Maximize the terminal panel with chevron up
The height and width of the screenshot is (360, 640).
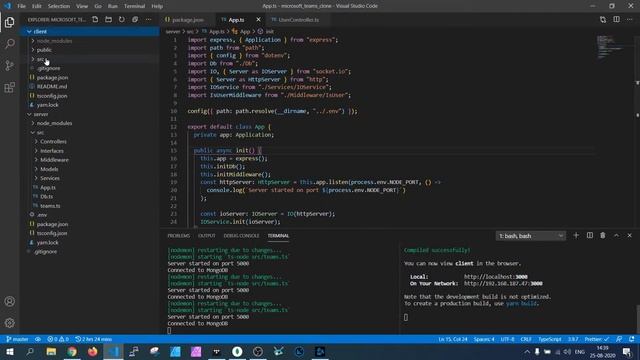616,236
